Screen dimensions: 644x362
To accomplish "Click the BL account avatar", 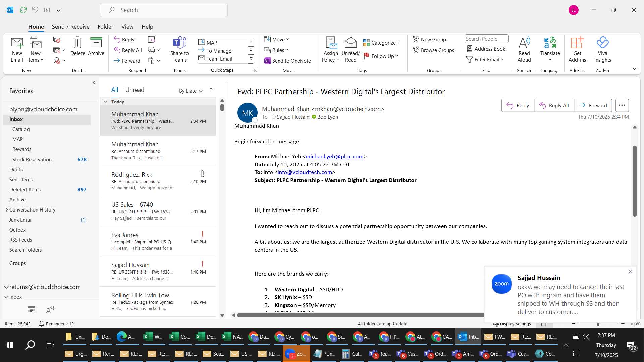I will (x=573, y=10).
